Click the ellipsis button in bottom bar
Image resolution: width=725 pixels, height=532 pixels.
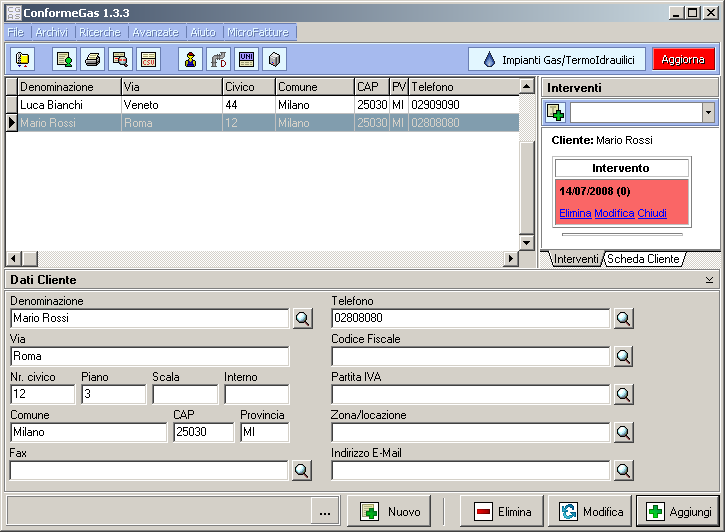tap(325, 512)
